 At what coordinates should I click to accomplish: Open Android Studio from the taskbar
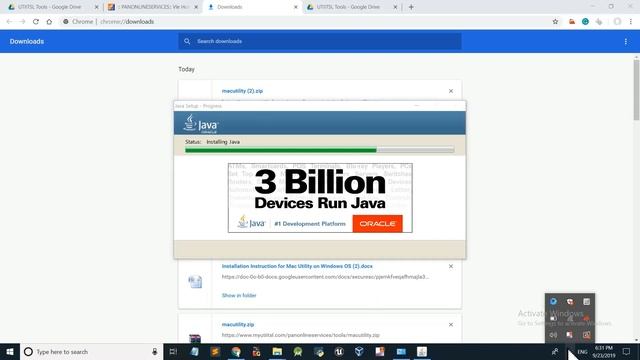coord(298,352)
